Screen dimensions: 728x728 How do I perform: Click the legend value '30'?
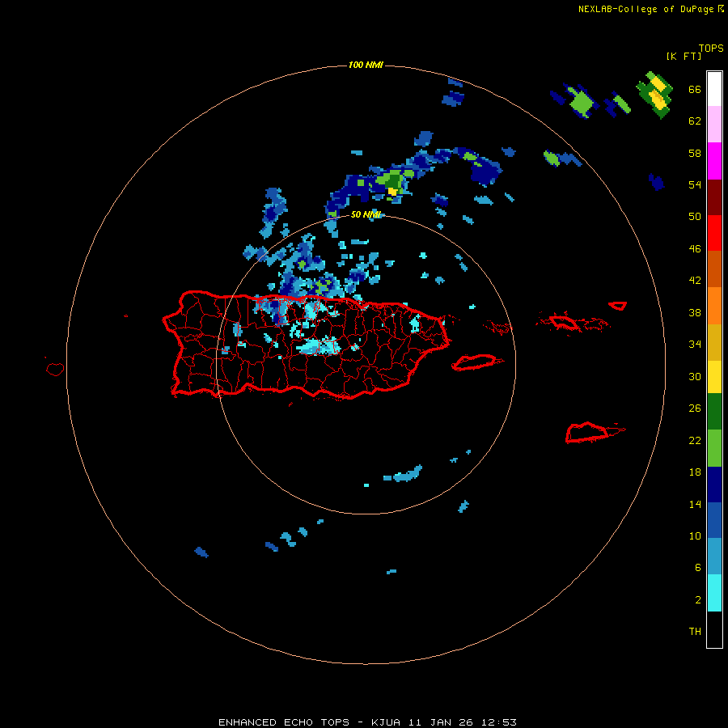click(x=695, y=376)
